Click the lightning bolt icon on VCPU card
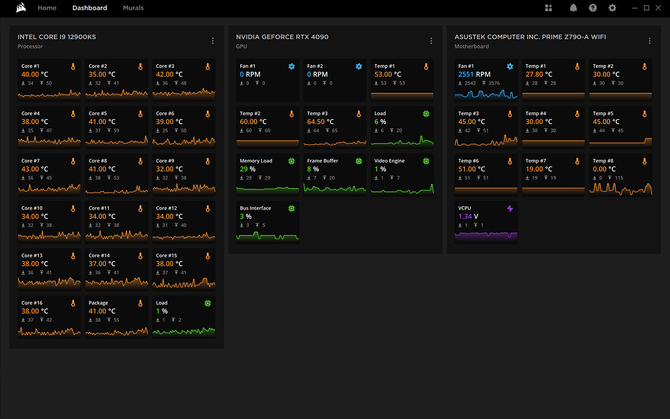670x419 pixels. coord(510,209)
